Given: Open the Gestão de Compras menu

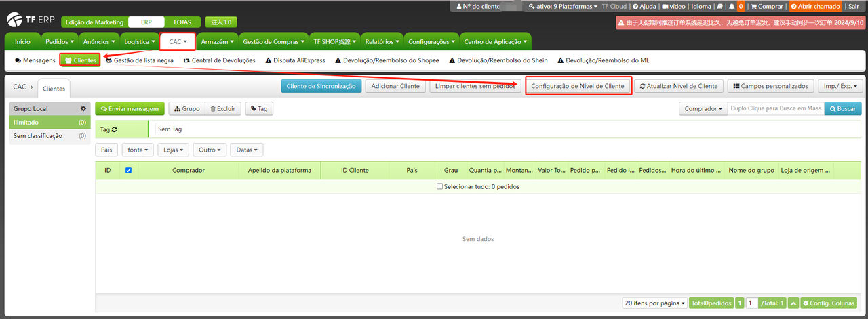Looking at the screenshot, I should pyautogui.click(x=273, y=41).
